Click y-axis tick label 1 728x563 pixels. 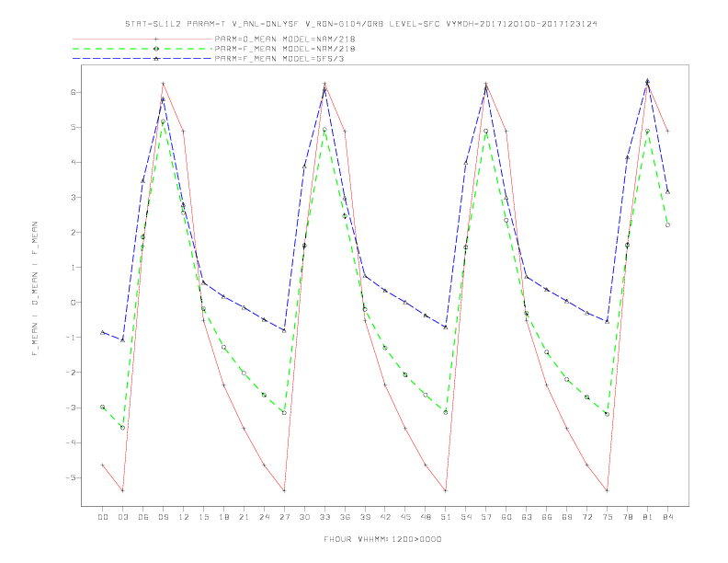point(73,268)
